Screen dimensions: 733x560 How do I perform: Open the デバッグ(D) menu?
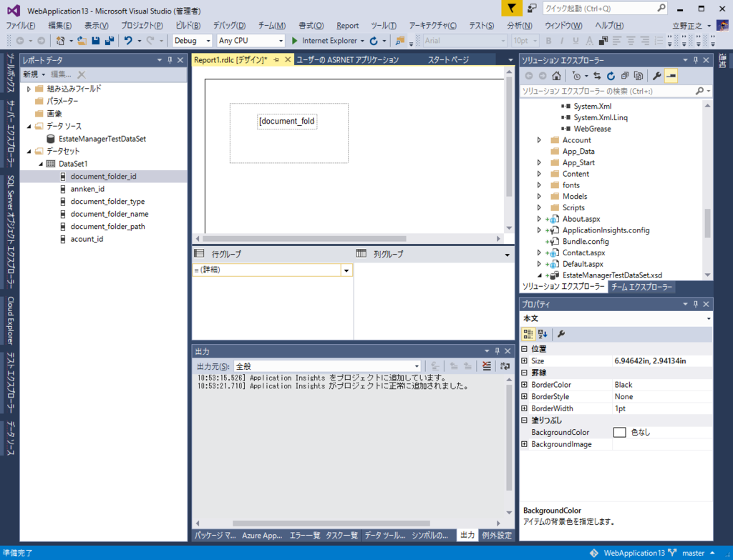click(x=229, y=25)
